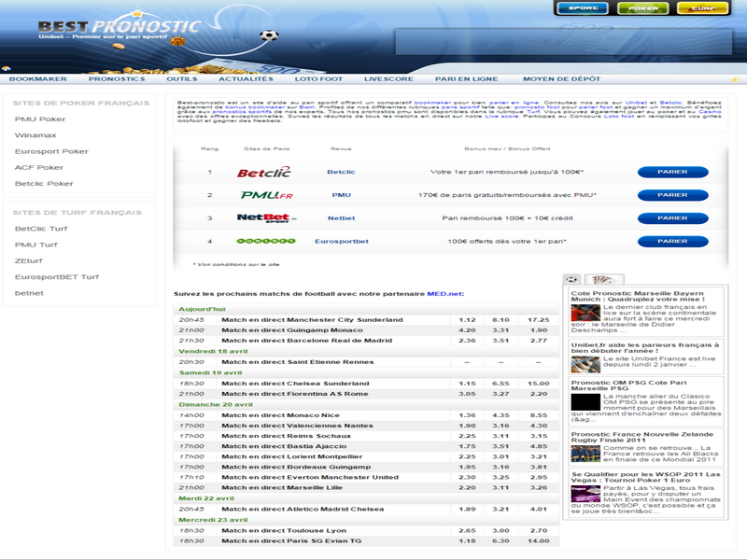The height and width of the screenshot is (560, 747).
Task: Open headline 'Se Qualifier pour les WSOP 2011'
Action: tap(645, 477)
